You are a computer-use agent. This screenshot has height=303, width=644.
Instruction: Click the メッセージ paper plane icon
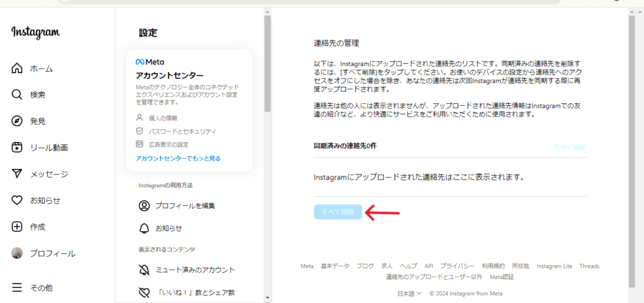16,174
